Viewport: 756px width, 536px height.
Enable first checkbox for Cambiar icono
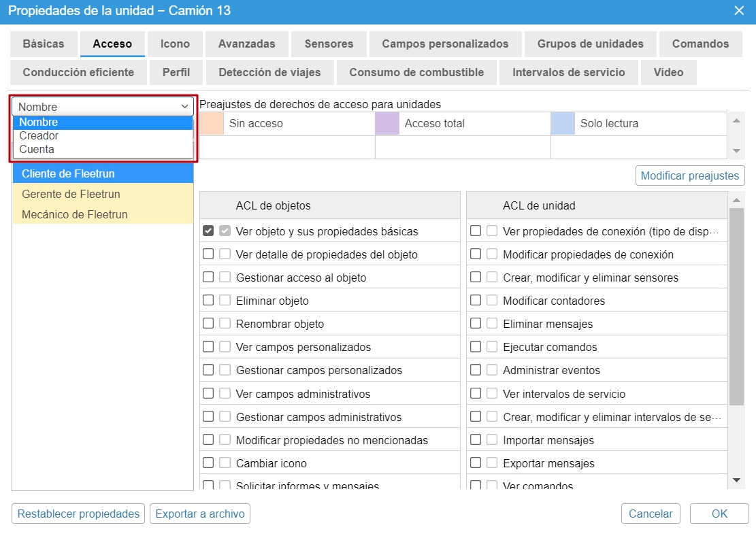coord(208,463)
